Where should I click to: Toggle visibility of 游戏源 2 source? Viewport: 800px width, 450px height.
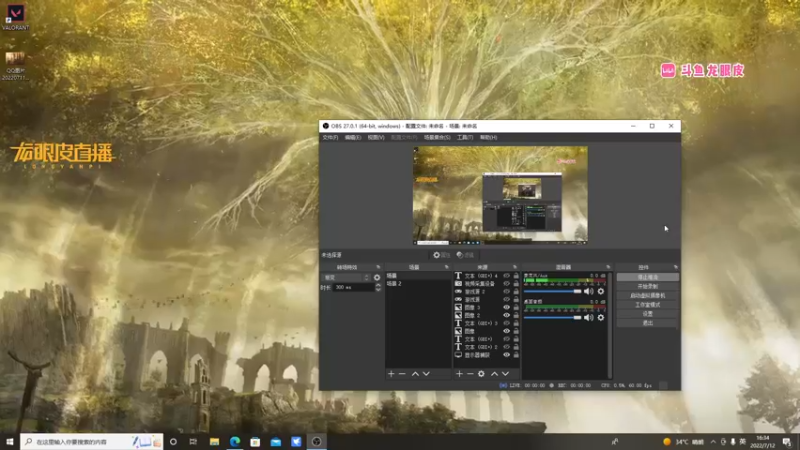click(x=507, y=292)
